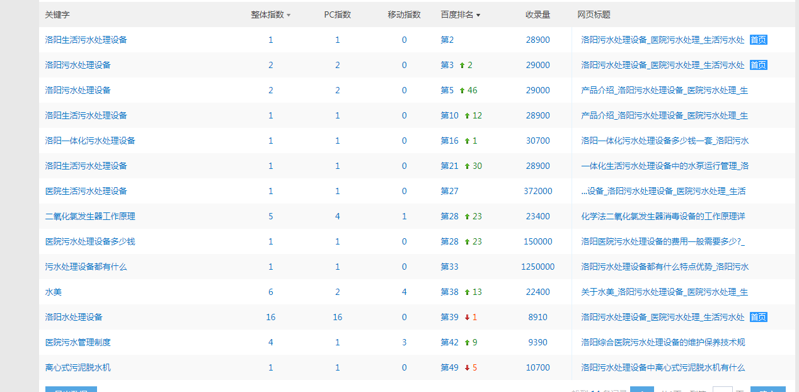Click 整体指数 value 16 in 洛阳水处理设备 row
This screenshot has height=392, width=799.
pos(271,317)
